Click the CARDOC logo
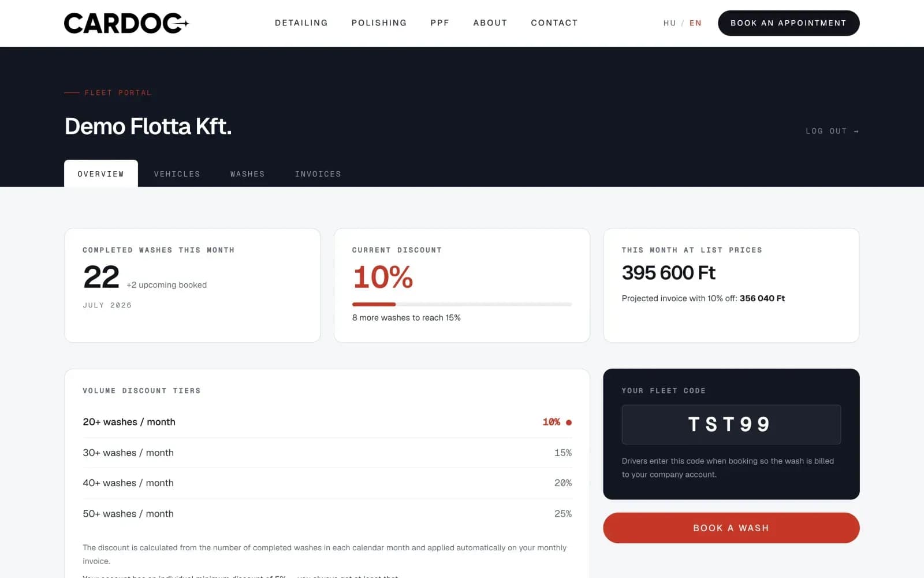 pos(126,23)
